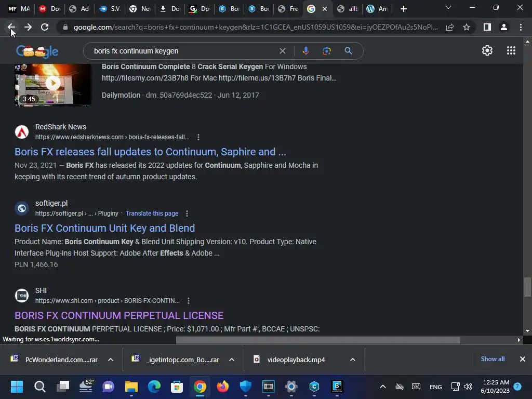This screenshot has width=532, height=399.
Task: Click Show all downloads
Action: tap(493, 359)
